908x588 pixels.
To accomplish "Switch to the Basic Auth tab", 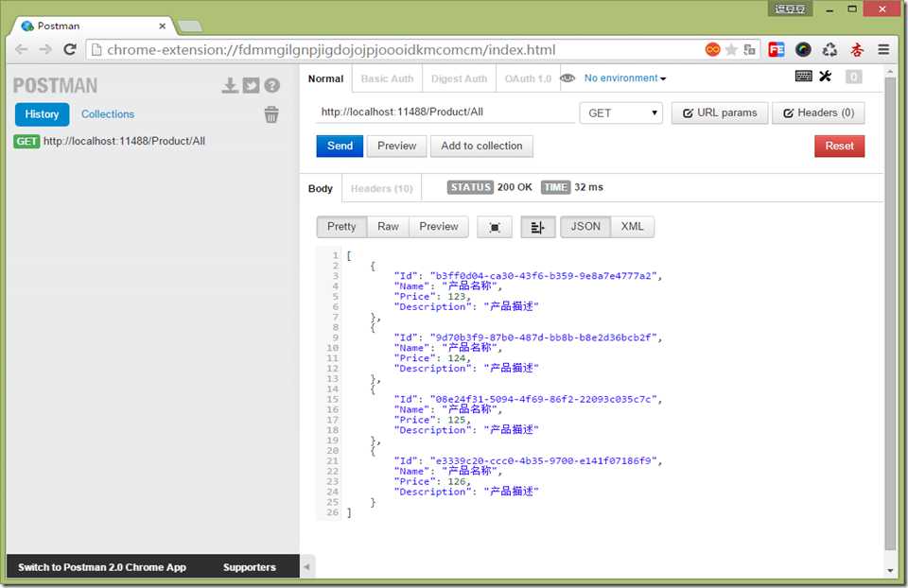I will pyautogui.click(x=387, y=78).
